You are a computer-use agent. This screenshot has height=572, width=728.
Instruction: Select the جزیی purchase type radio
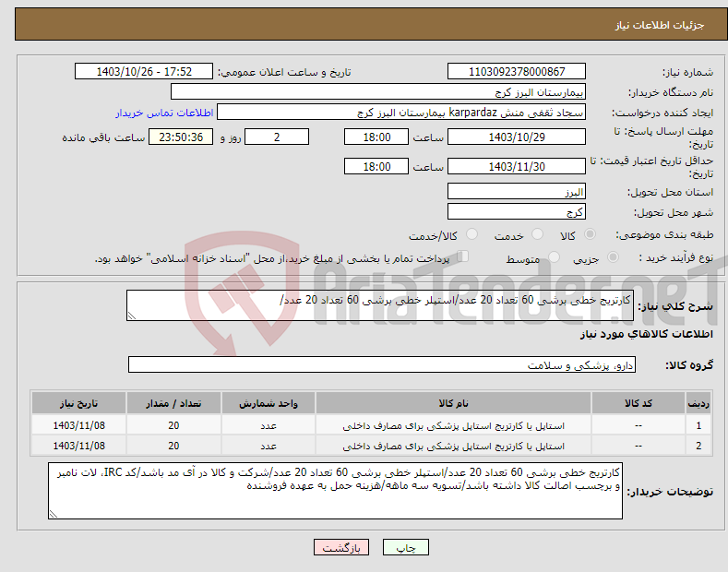(613, 256)
